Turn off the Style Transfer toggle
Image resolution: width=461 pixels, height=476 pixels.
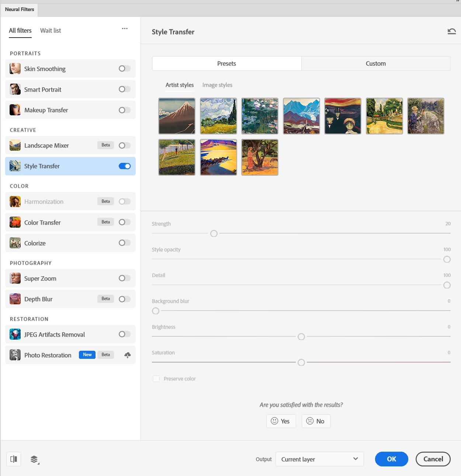[x=124, y=166]
